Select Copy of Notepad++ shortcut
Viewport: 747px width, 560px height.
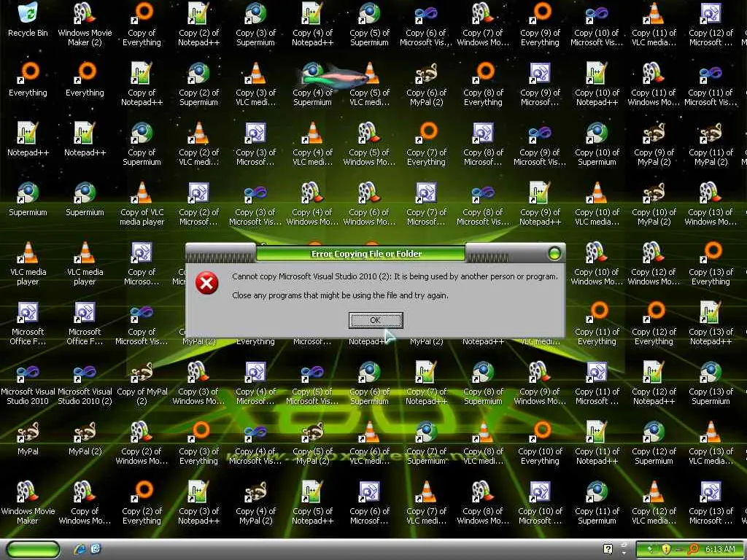[142, 85]
